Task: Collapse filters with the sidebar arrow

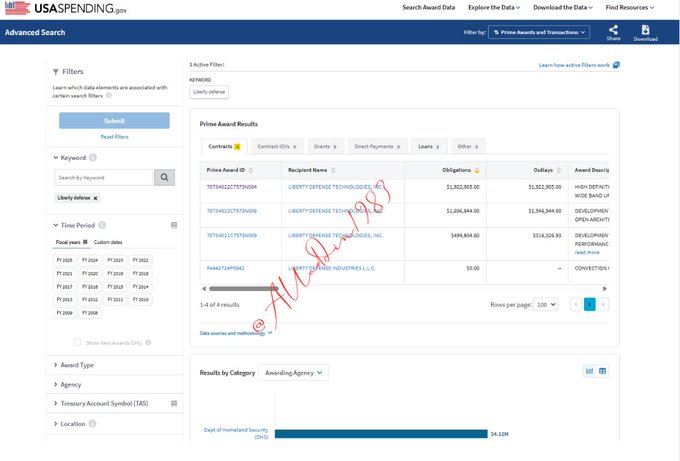Action: pyautogui.click(x=54, y=72)
